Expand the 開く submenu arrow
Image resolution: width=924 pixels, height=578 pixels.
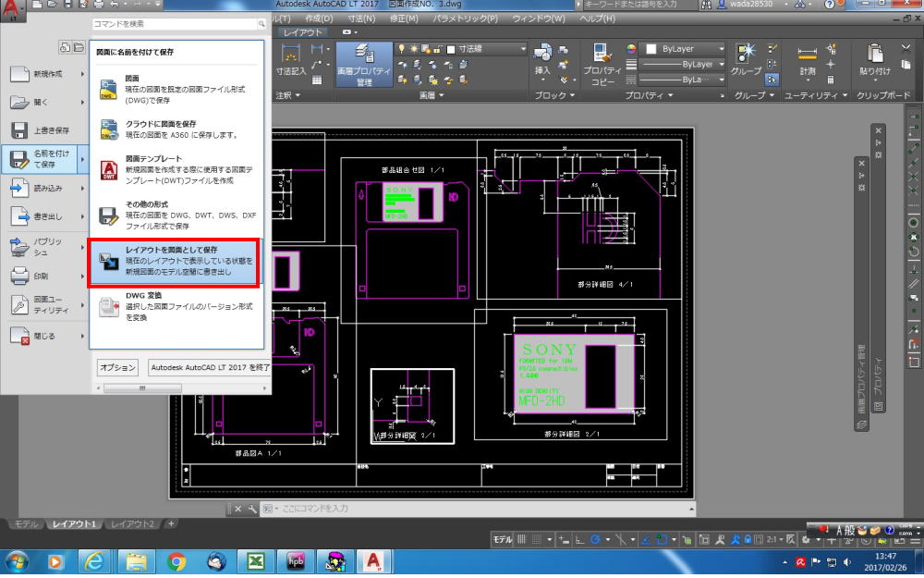pyautogui.click(x=82, y=102)
